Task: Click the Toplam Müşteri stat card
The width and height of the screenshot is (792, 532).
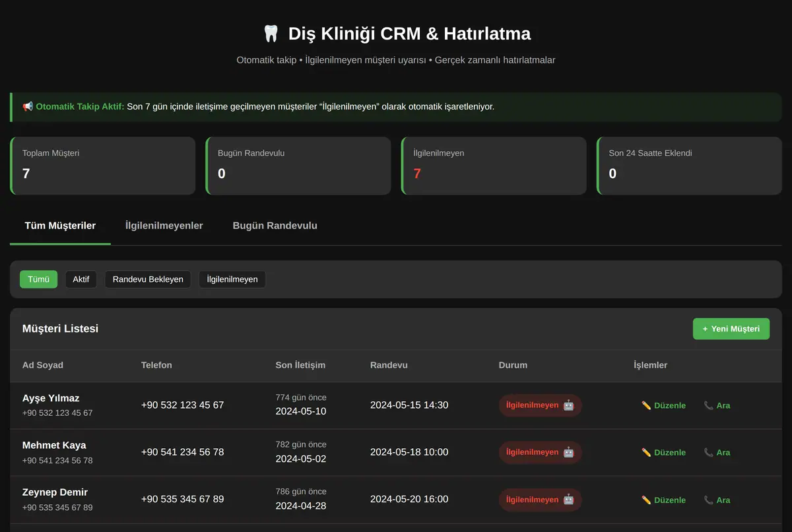Action: click(x=103, y=166)
